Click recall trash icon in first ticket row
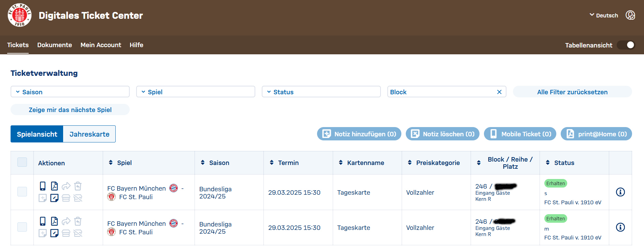644x248 pixels. coord(78,186)
